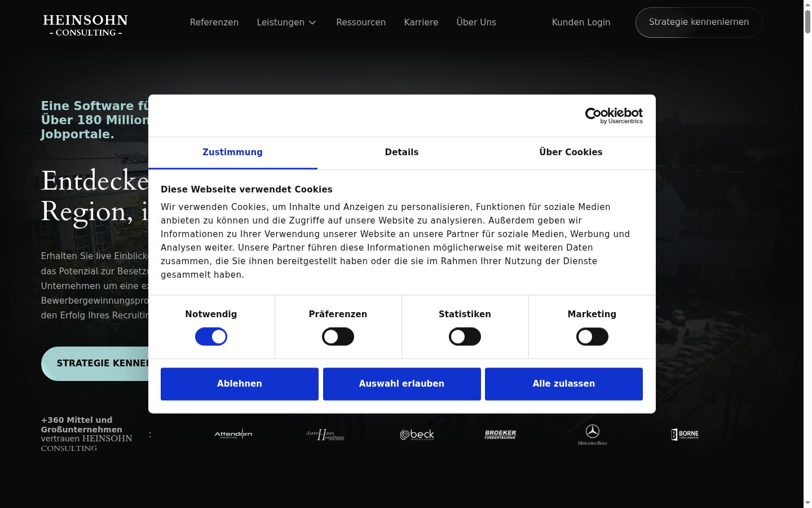Enable the Präferenzen cookie switch
812x508 pixels.
pos(338,337)
